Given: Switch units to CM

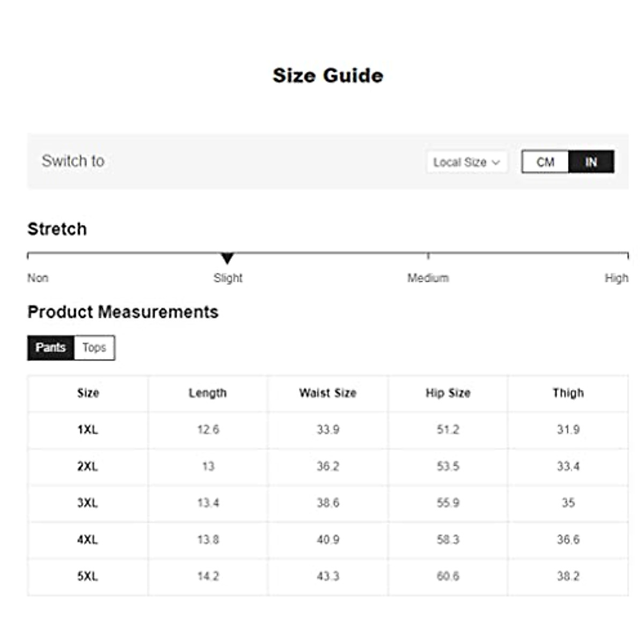Looking at the screenshot, I should point(545,162).
